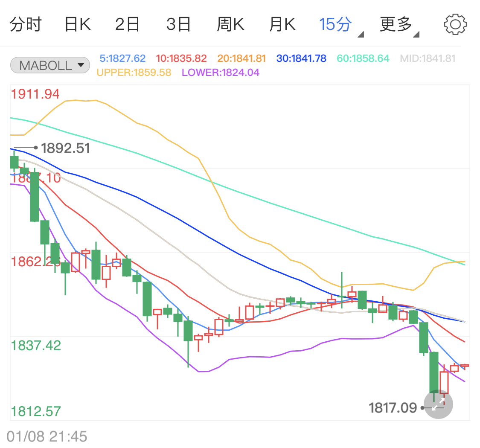Viewport: 480px width, 448px height.
Task: Click the MA20 value 20:1841.81
Action: point(241,58)
